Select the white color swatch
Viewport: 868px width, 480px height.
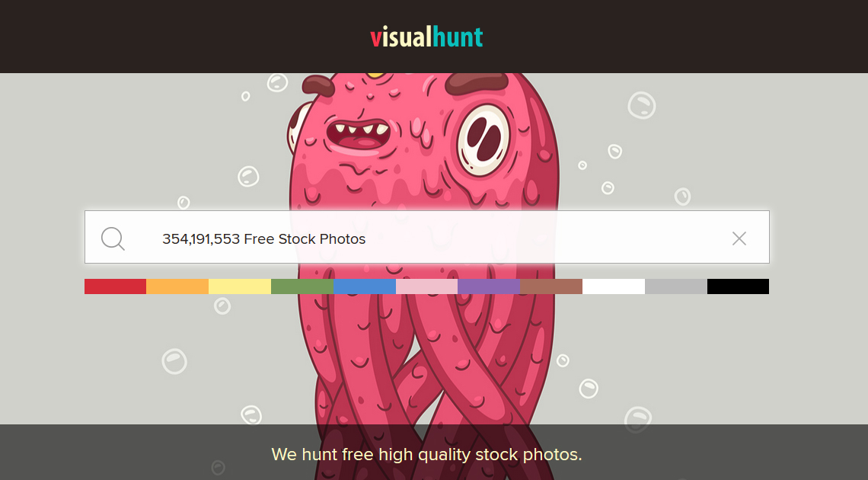point(614,286)
